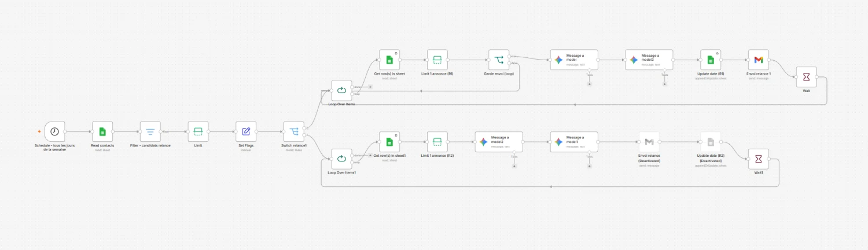Open the Get row(s) in sheet node
This screenshot has width=868, height=250.
390,60
